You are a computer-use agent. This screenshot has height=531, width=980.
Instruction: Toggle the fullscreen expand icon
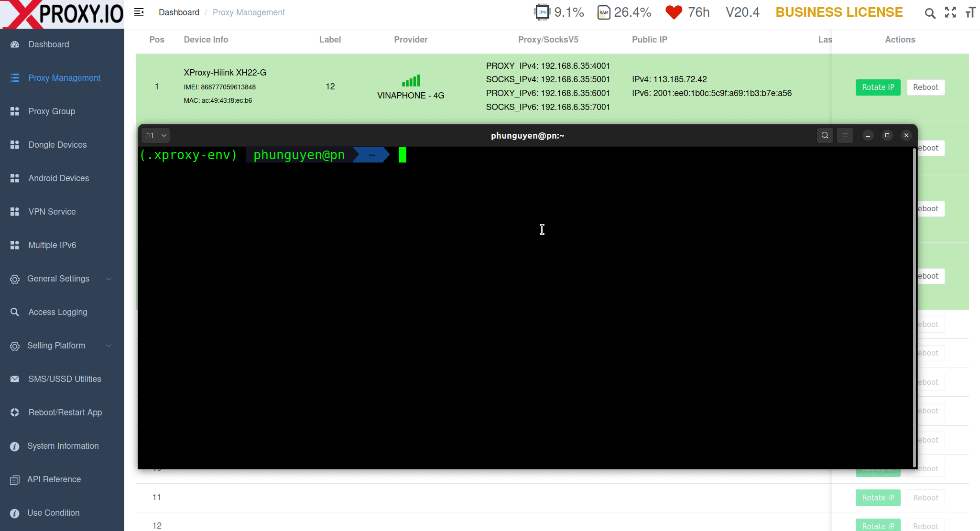pyautogui.click(x=950, y=12)
